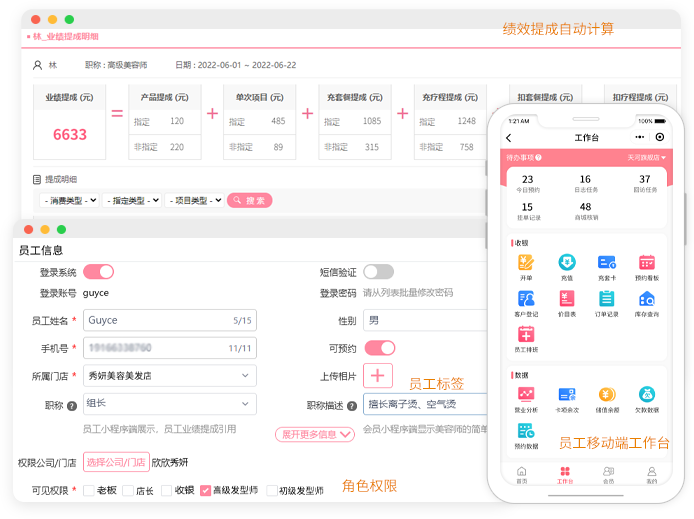Switch to 工作台 tab on phone
The width and height of the screenshot is (694, 519).
click(x=565, y=475)
